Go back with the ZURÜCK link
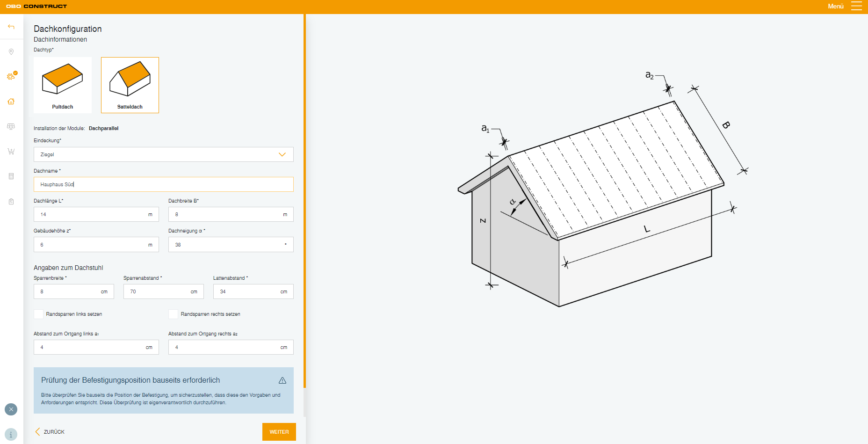This screenshot has height=444, width=868. coord(50,432)
